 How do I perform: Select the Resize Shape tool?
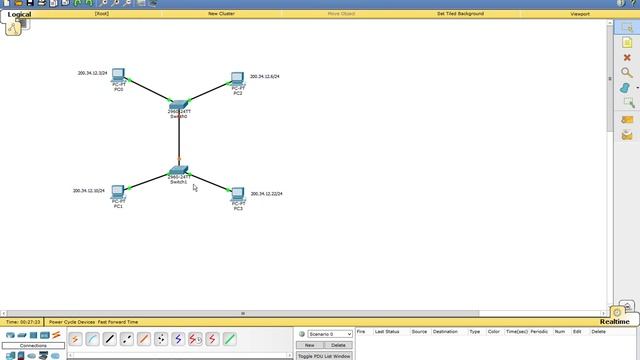[628, 103]
